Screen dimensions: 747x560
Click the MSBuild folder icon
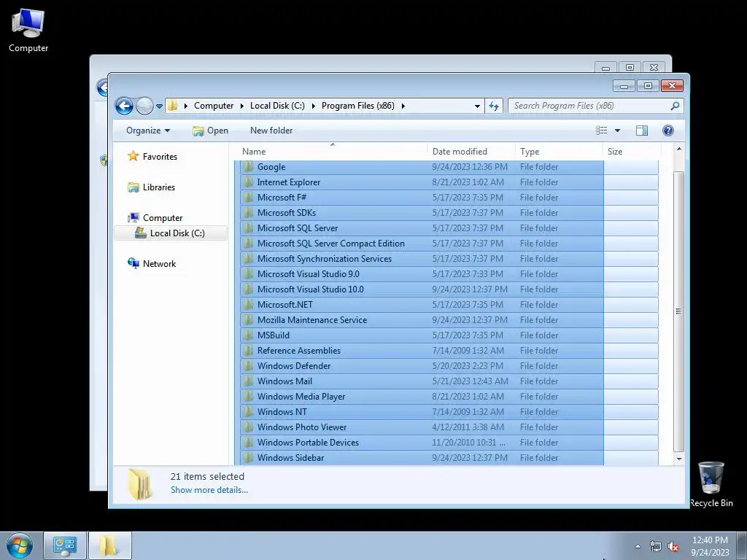248,335
